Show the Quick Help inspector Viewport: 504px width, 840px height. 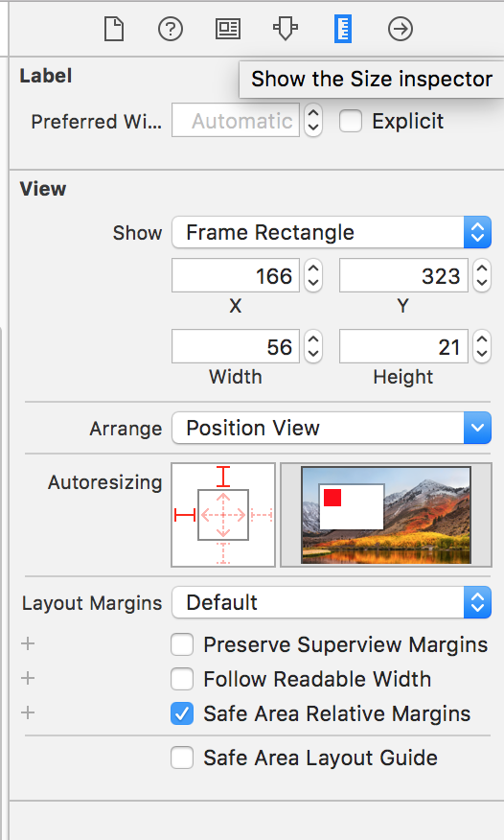point(171,29)
